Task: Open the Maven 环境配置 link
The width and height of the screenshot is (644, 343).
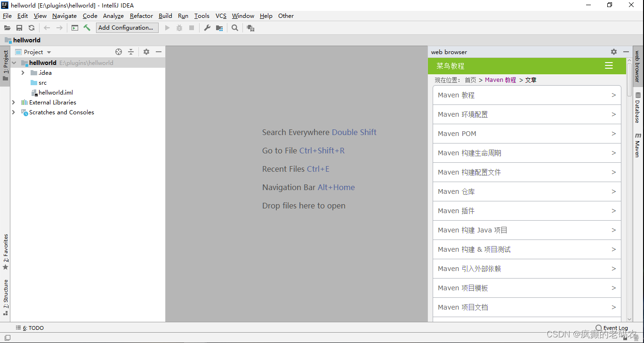Action: click(463, 114)
